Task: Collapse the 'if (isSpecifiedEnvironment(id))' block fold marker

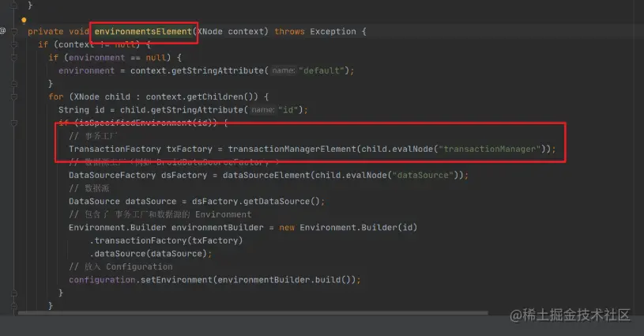Action: (14, 123)
